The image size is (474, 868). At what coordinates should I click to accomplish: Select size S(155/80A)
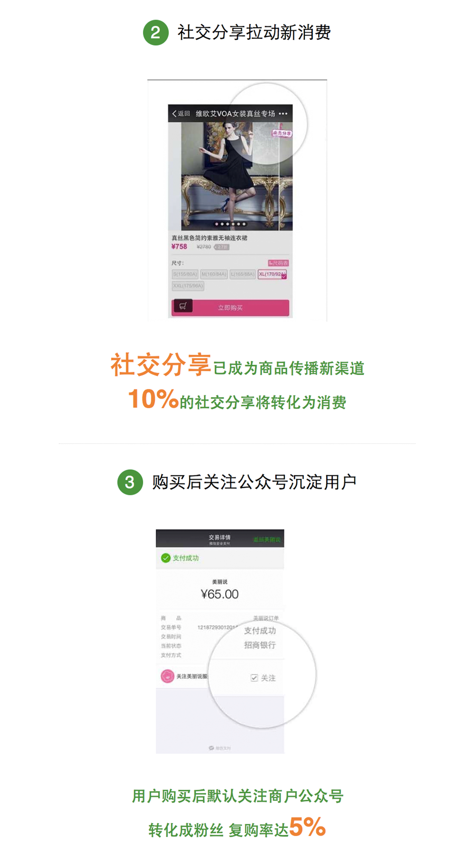click(x=185, y=274)
